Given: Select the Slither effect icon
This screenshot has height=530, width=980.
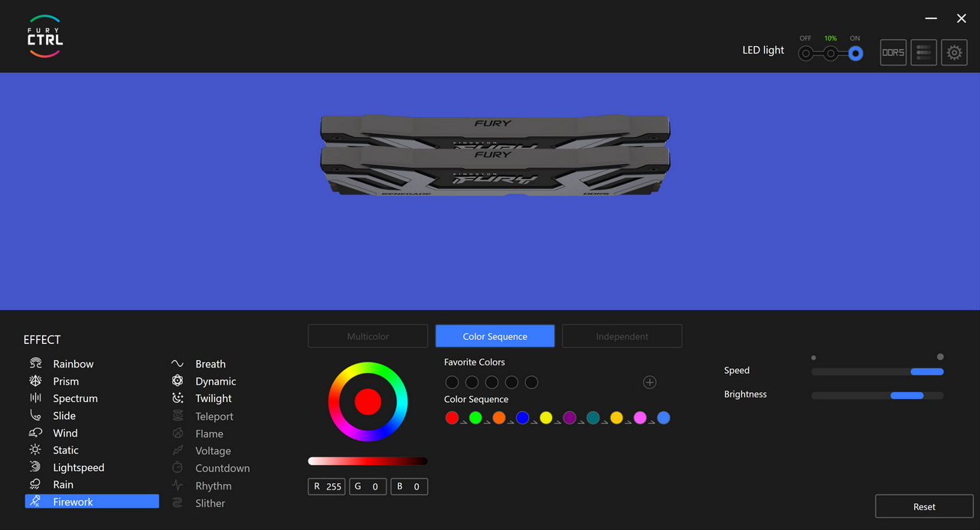Looking at the screenshot, I should 178,503.
